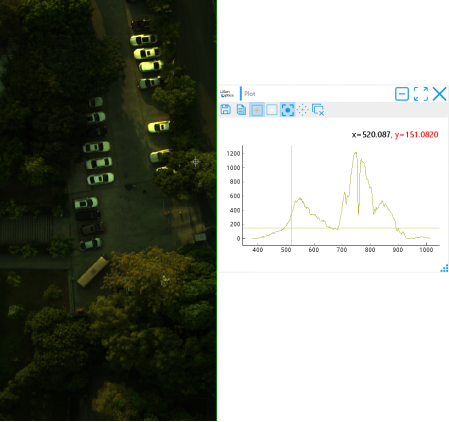This screenshot has width=449, height=422.
Task: Minimize the Plot panel
Action: (x=402, y=94)
